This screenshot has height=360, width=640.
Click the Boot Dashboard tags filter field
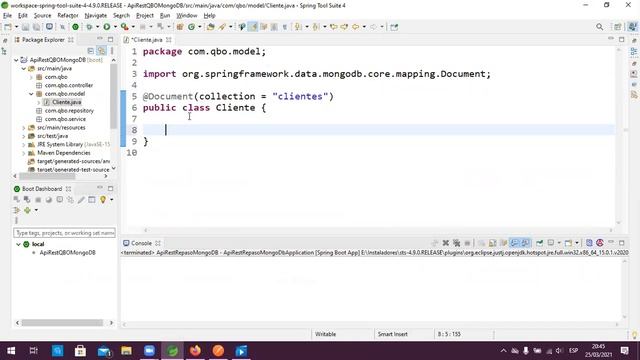64,233
